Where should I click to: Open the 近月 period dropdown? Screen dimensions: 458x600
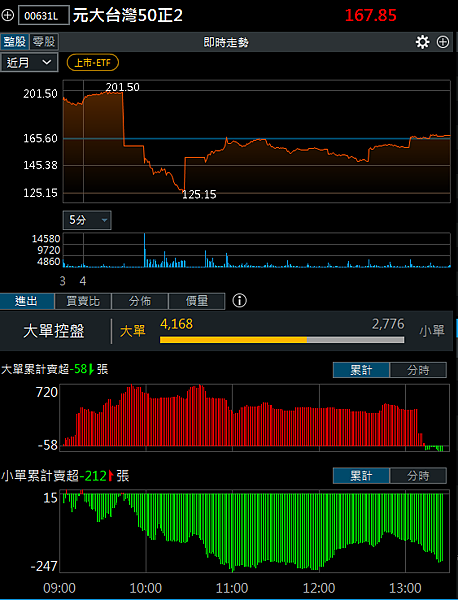tap(29, 62)
